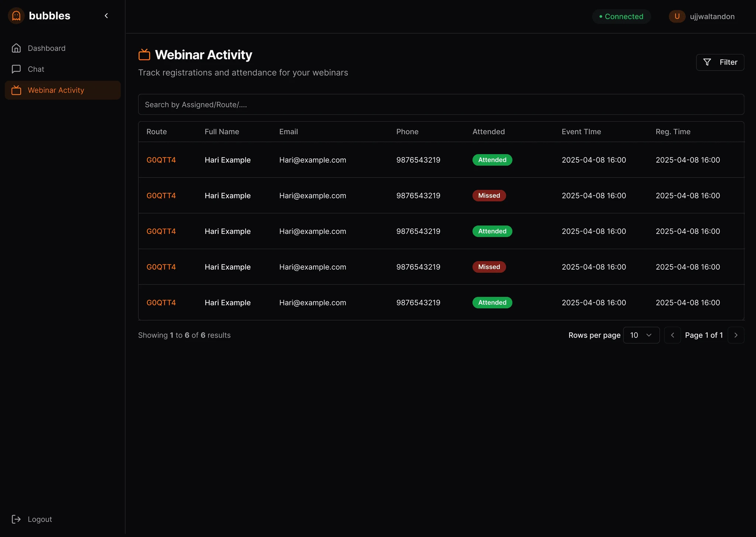Viewport: 756px width, 537px height.
Task: Click the user avatar letter U
Action: pyautogui.click(x=677, y=16)
